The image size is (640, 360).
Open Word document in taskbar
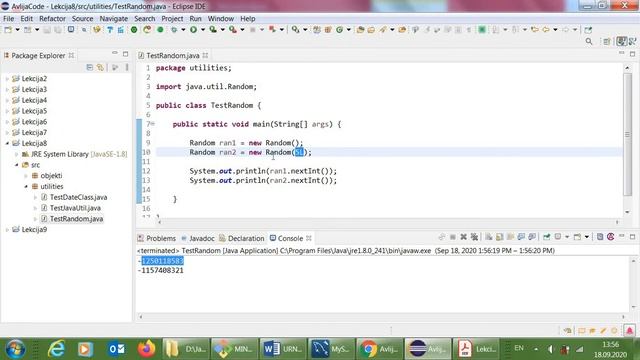pyautogui.click(x=282, y=349)
